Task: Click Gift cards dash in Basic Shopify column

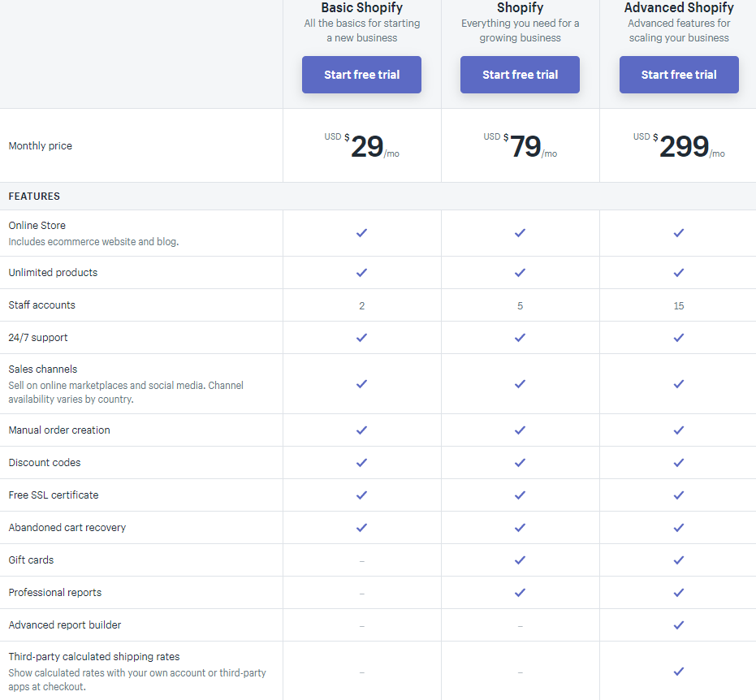Action: click(361, 561)
